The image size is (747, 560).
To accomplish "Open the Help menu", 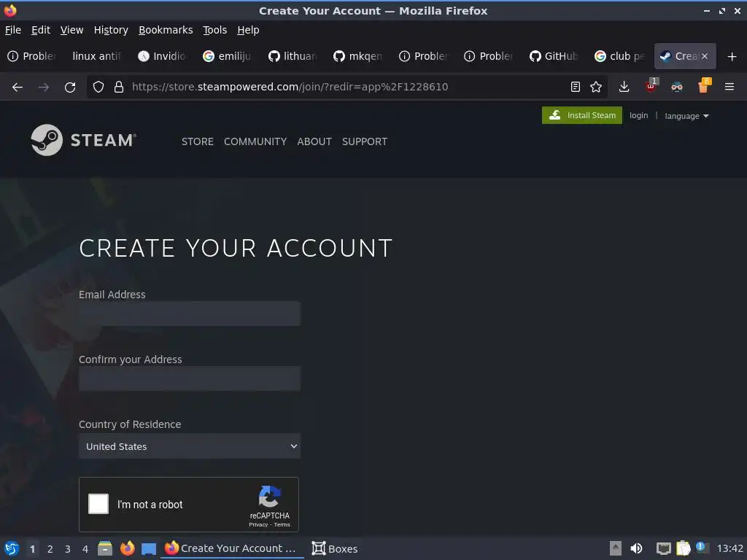I will tap(248, 30).
